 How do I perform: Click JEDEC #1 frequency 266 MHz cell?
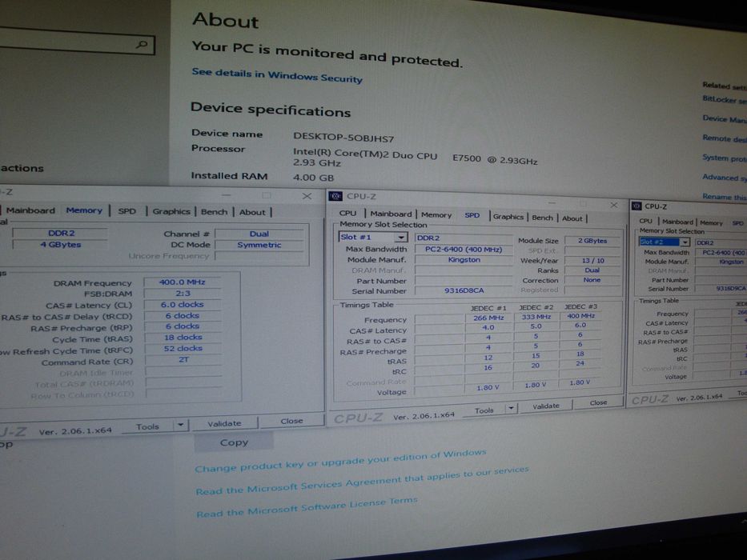(488, 318)
